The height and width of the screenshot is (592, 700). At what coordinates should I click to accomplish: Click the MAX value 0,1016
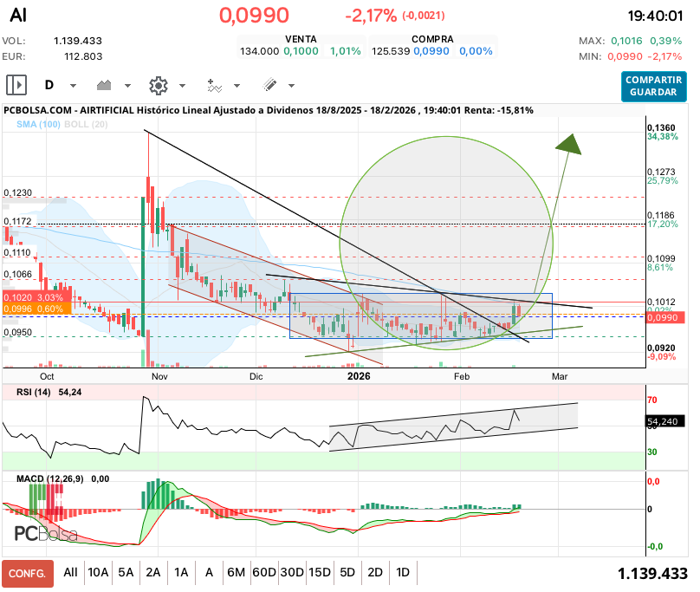626,41
